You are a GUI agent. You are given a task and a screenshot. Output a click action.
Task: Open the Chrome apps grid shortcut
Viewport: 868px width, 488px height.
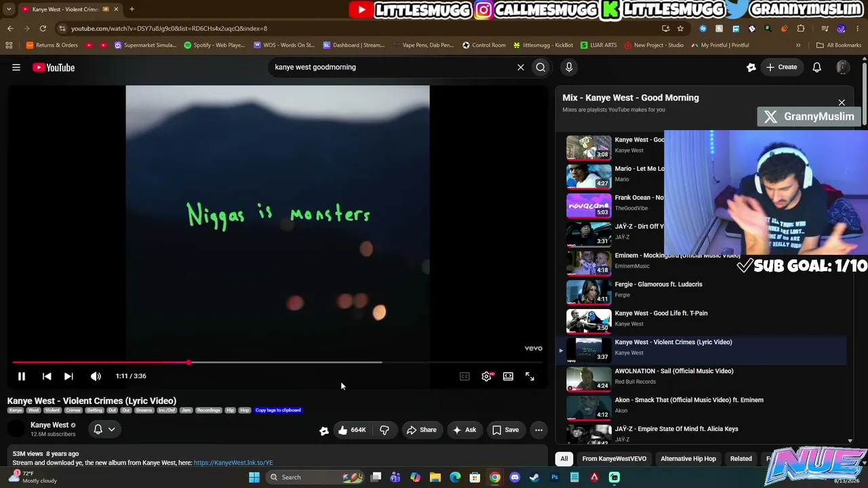9,45
